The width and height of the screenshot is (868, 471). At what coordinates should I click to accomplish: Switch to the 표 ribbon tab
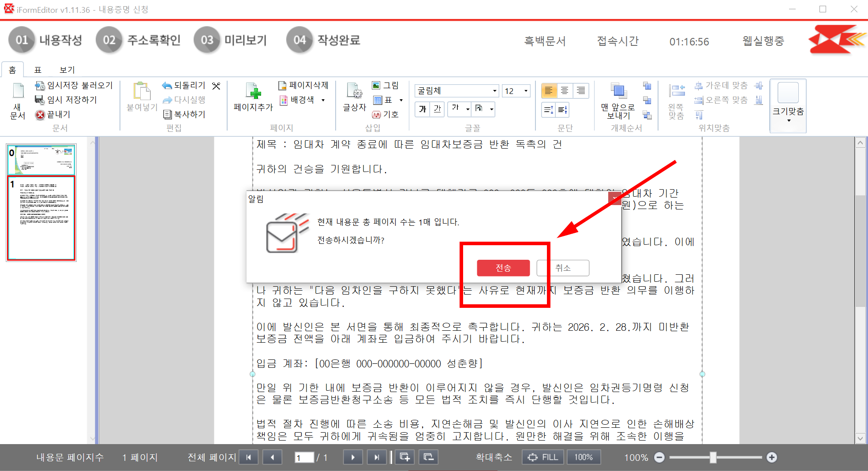coord(38,69)
